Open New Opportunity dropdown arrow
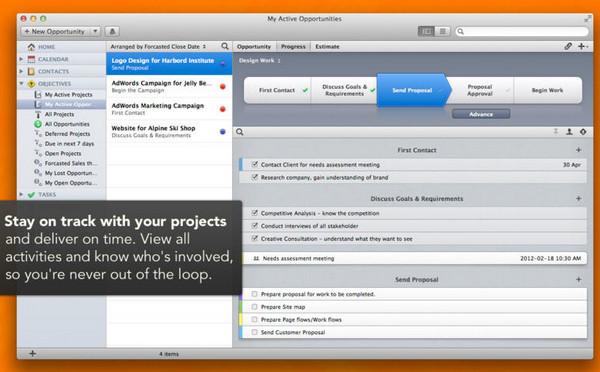600x372 pixels. (95, 31)
